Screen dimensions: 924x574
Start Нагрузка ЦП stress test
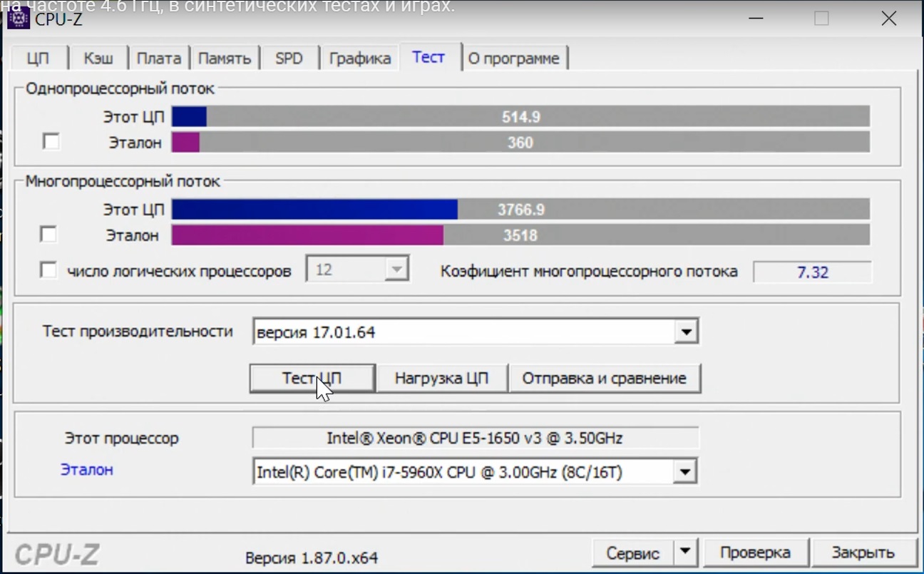click(442, 378)
